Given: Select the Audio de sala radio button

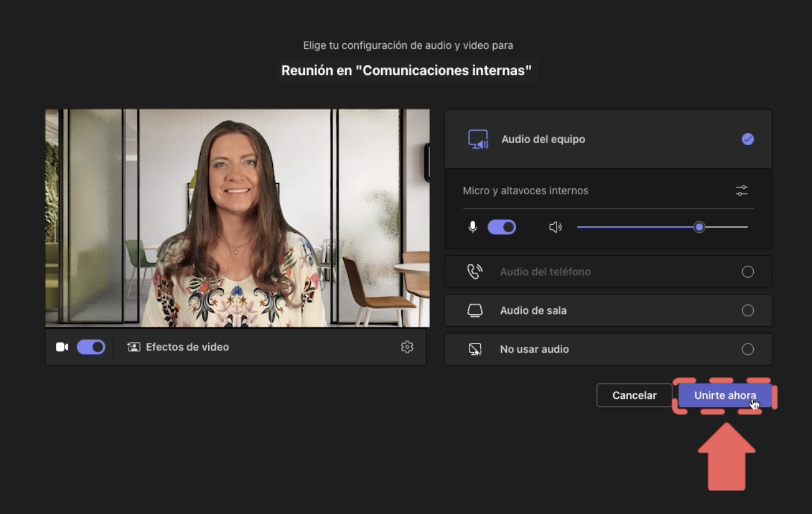Looking at the screenshot, I should pos(748,310).
